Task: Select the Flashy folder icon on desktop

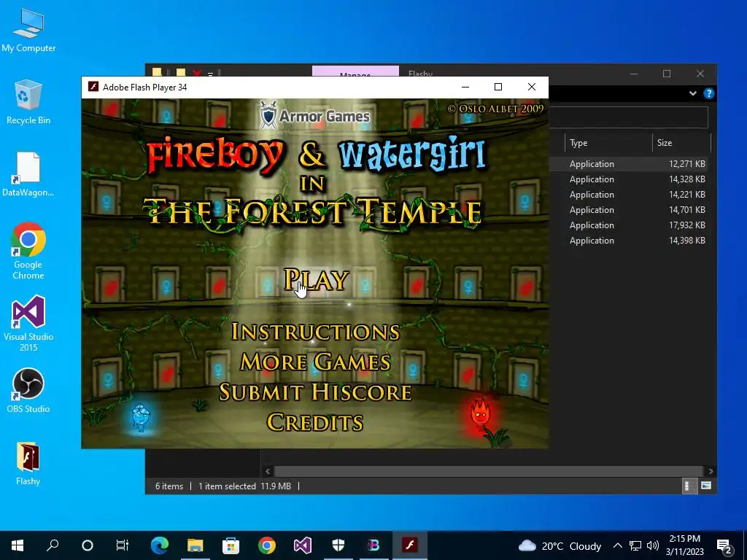Action: [28, 463]
